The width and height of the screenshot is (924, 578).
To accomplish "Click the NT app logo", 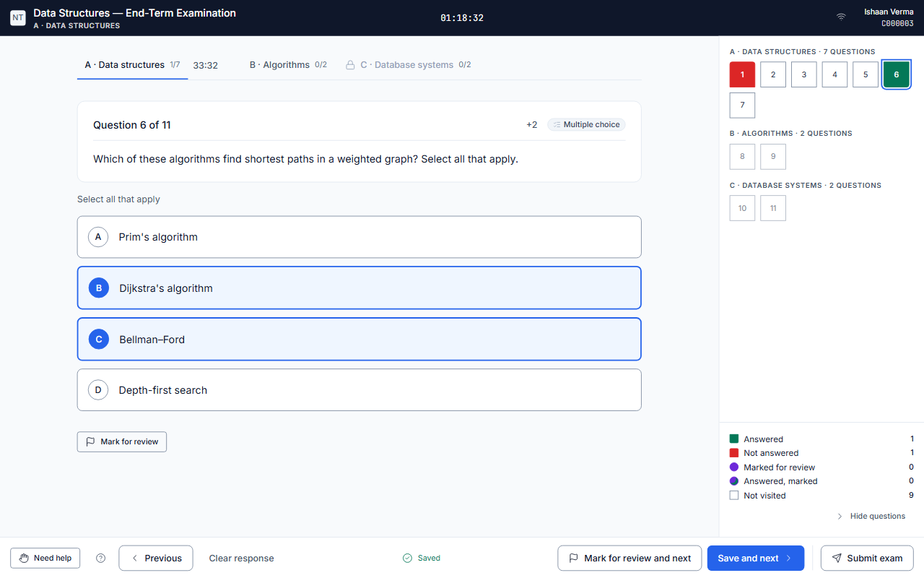I will tap(18, 18).
